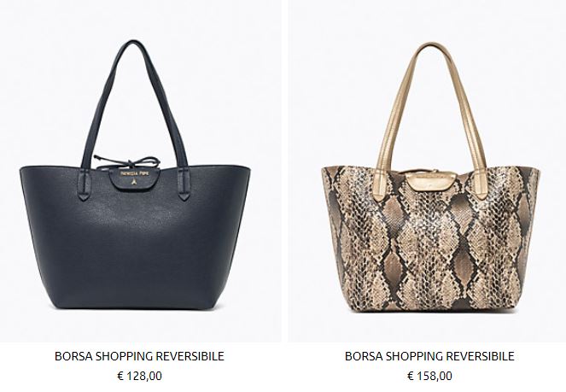Click the small gold fly charm on navy bag
The width and height of the screenshot is (566, 392).
click(x=134, y=182)
